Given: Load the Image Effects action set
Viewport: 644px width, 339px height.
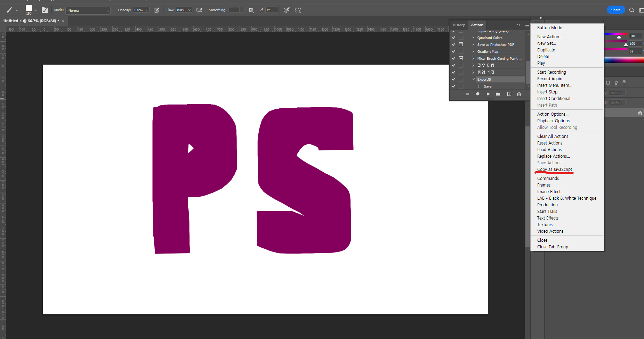Looking at the screenshot, I should point(550,192).
